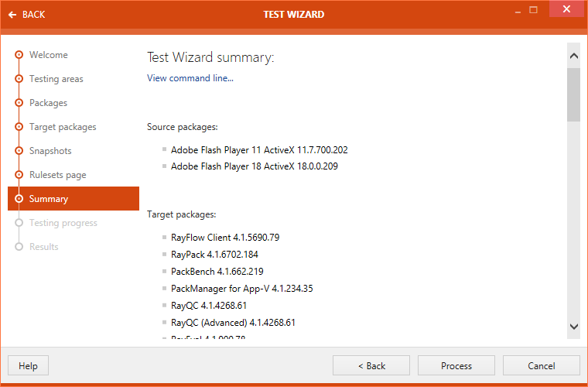Click the Test Wizard summary title
The height and width of the screenshot is (387, 588).
coord(210,57)
